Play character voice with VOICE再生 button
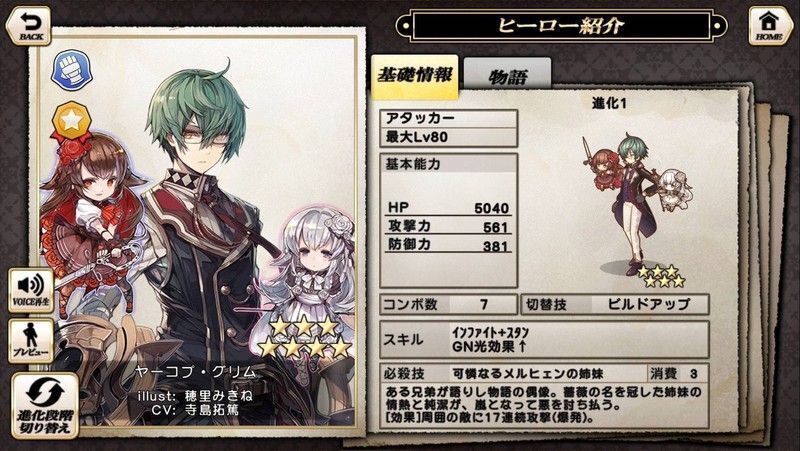Image resolution: width=800 pixels, height=451 pixels. (x=31, y=290)
